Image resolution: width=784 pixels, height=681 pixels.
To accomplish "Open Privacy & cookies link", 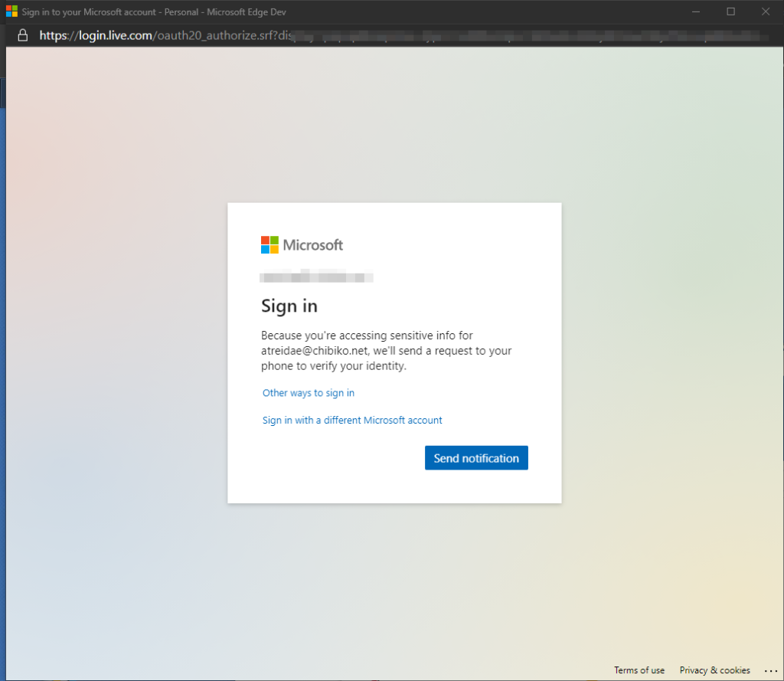I will coord(714,670).
